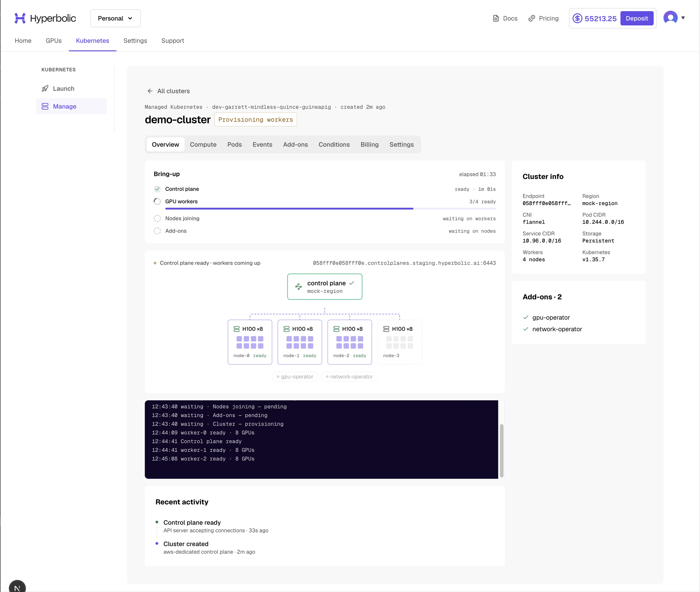Screen dimensions: 700x592
Task: Switch to the Compute cluster tab
Action: coord(203,144)
